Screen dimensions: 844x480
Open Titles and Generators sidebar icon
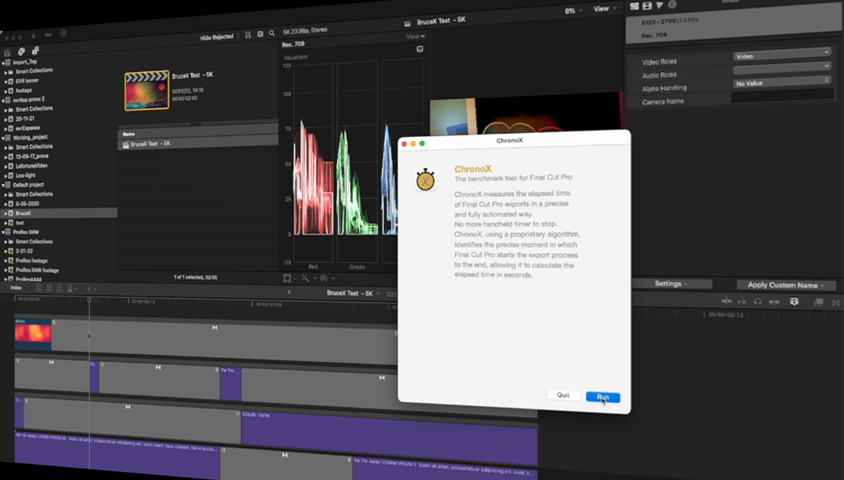35,51
